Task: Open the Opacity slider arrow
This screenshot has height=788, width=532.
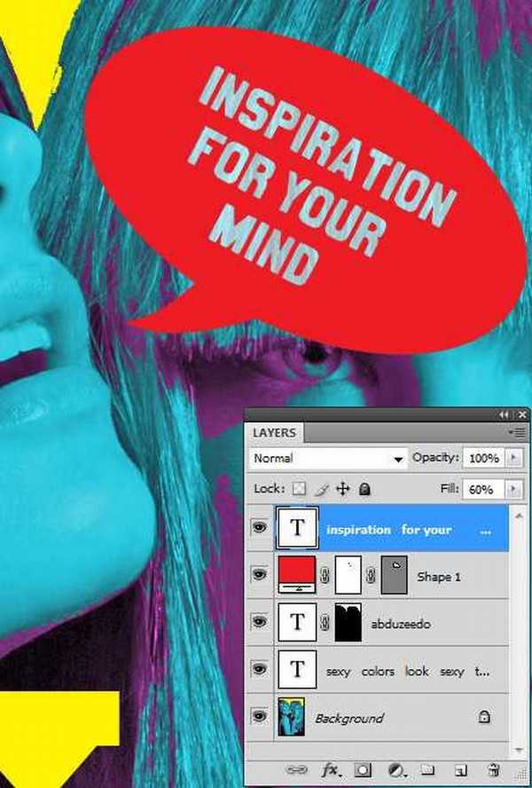Action: coord(515,459)
